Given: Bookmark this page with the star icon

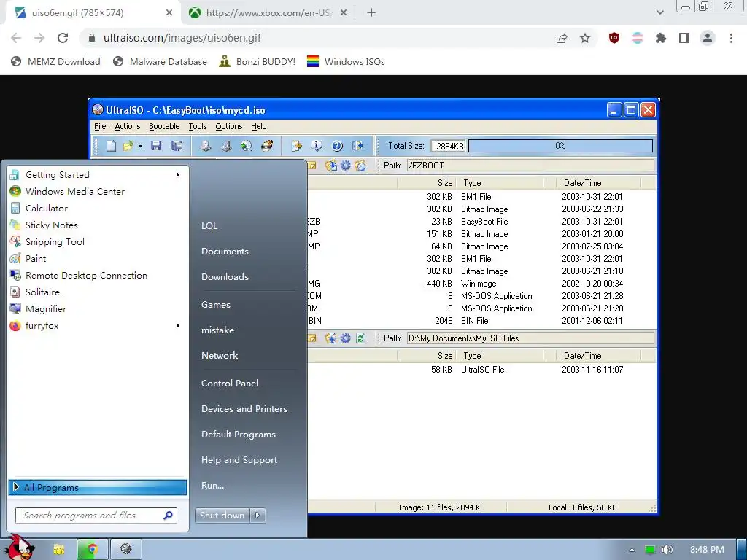Looking at the screenshot, I should [x=585, y=38].
